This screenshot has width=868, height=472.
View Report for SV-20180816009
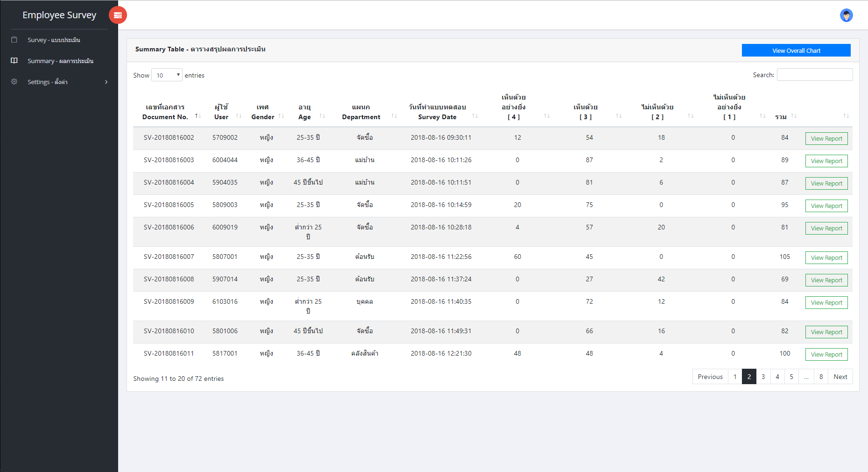click(x=826, y=303)
